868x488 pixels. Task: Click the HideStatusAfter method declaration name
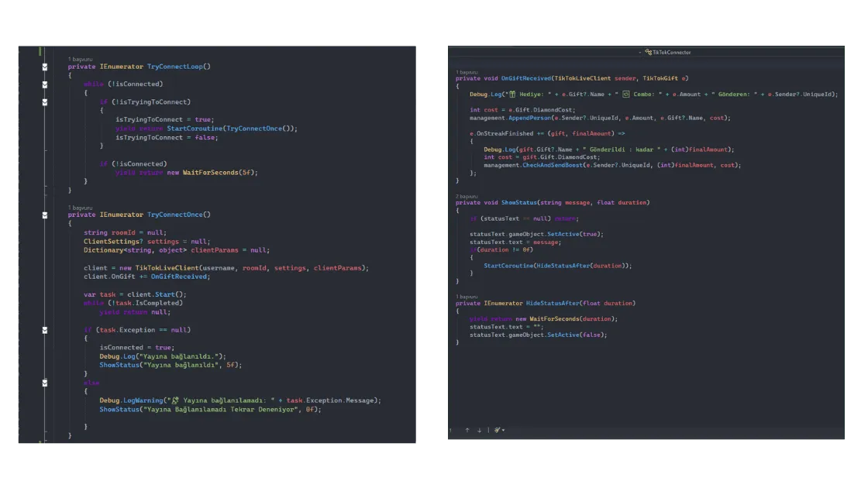tap(553, 303)
